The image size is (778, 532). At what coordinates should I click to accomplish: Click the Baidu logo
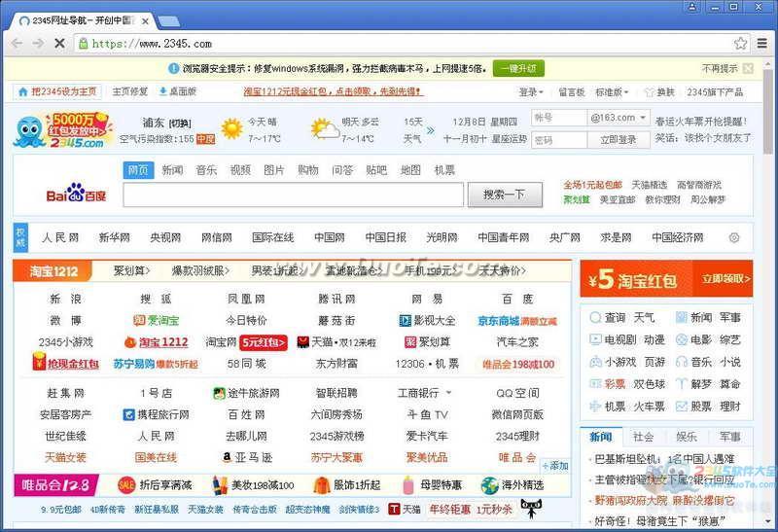pos(76,193)
